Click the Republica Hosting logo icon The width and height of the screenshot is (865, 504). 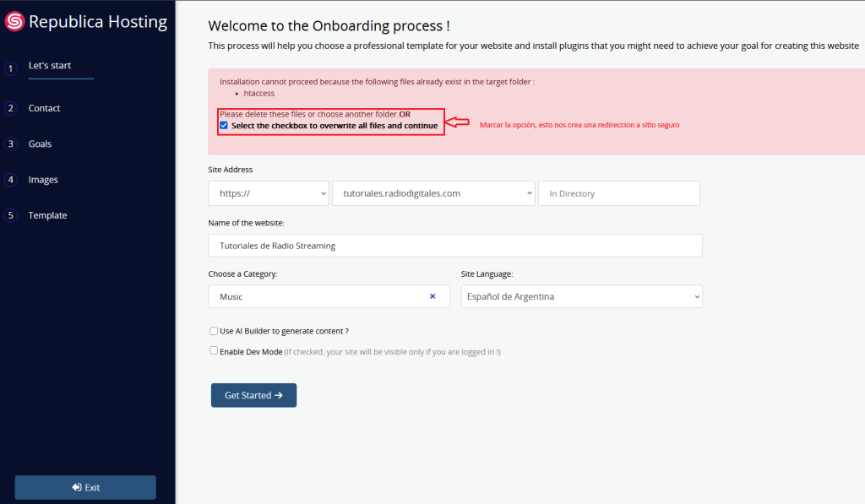click(x=14, y=22)
